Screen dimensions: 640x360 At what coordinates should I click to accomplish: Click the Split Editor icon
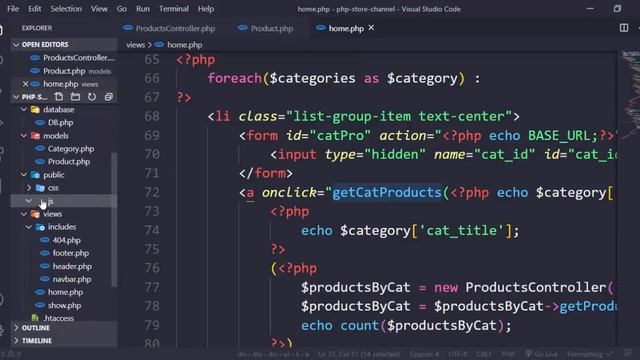coord(624,28)
